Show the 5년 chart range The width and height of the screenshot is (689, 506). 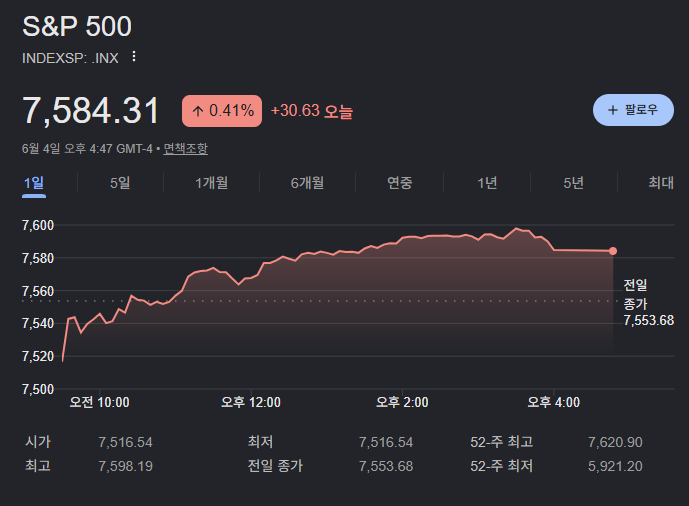pyautogui.click(x=573, y=182)
